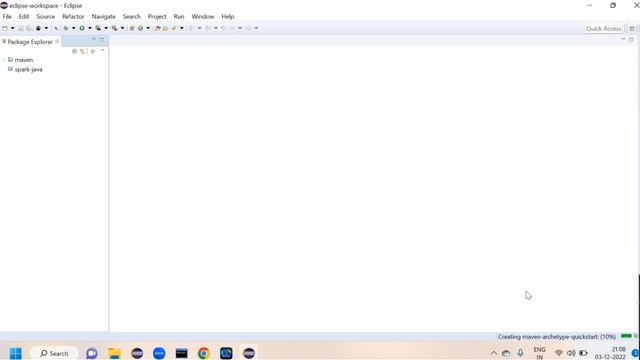Screen dimensions: 640x360
Task: Open the Package Explorer View Menu
Action: coord(102,51)
